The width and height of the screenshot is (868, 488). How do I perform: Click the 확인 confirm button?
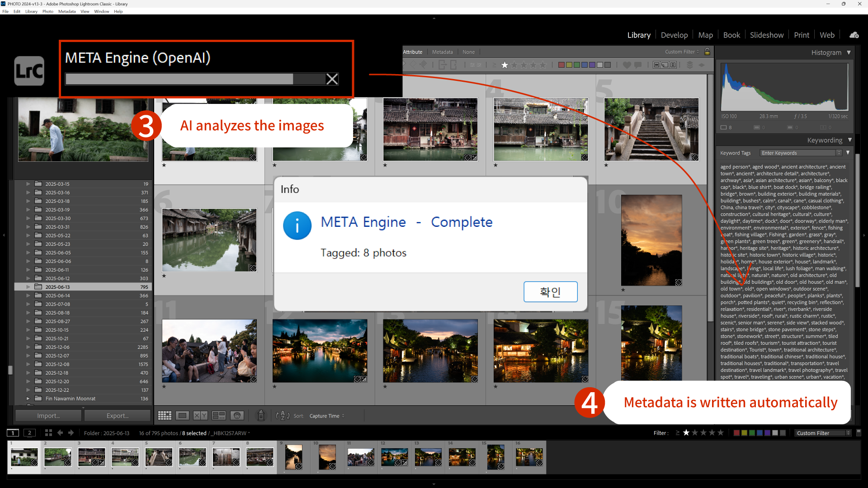click(550, 292)
